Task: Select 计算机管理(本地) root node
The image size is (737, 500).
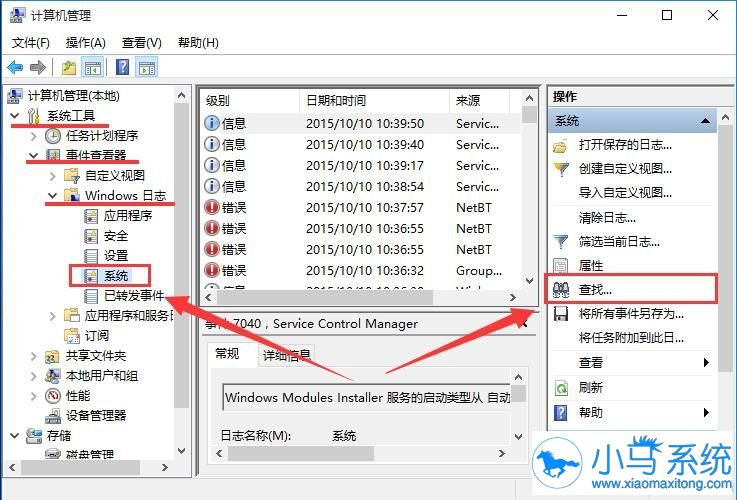Action: [x=74, y=96]
